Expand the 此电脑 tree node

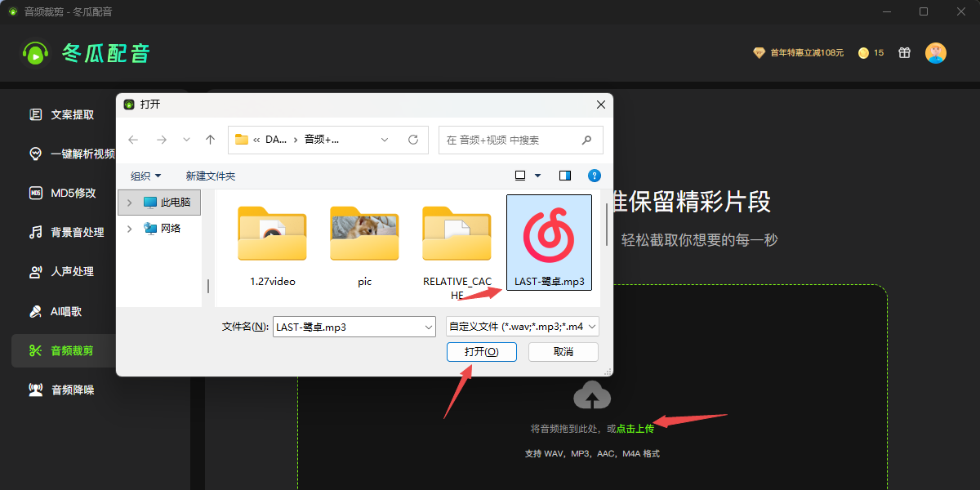[129, 202]
